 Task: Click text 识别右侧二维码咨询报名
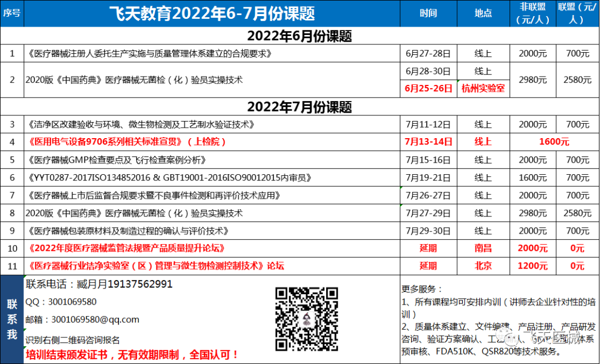[73, 340]
